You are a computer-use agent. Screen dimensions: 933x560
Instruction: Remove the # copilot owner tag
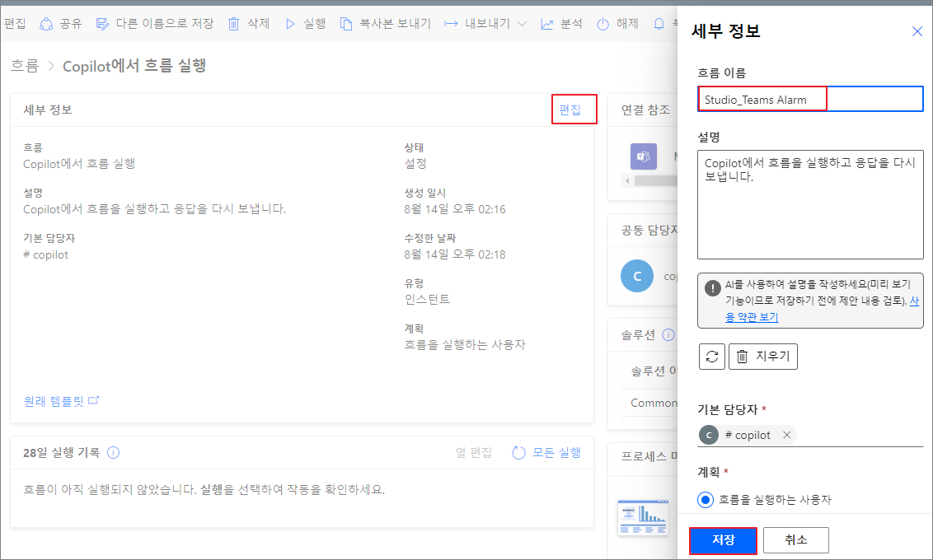tap(786, 435)
